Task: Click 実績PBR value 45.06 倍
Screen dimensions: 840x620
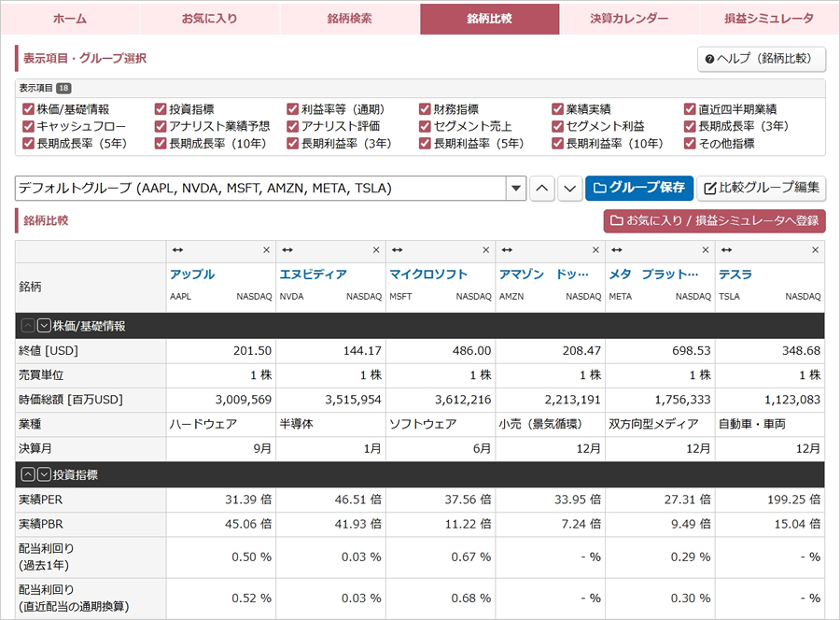Action: point(248,524)
